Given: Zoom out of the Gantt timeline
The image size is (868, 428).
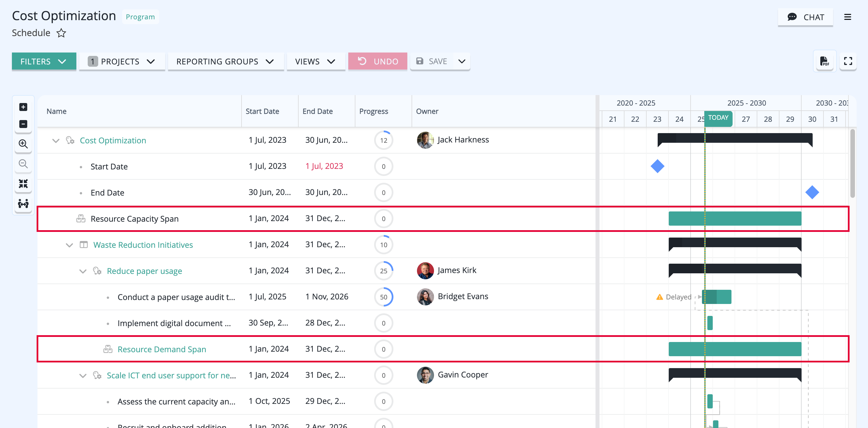Looking at the screenshot, I should pyautogui.click(x=23, y=164).
